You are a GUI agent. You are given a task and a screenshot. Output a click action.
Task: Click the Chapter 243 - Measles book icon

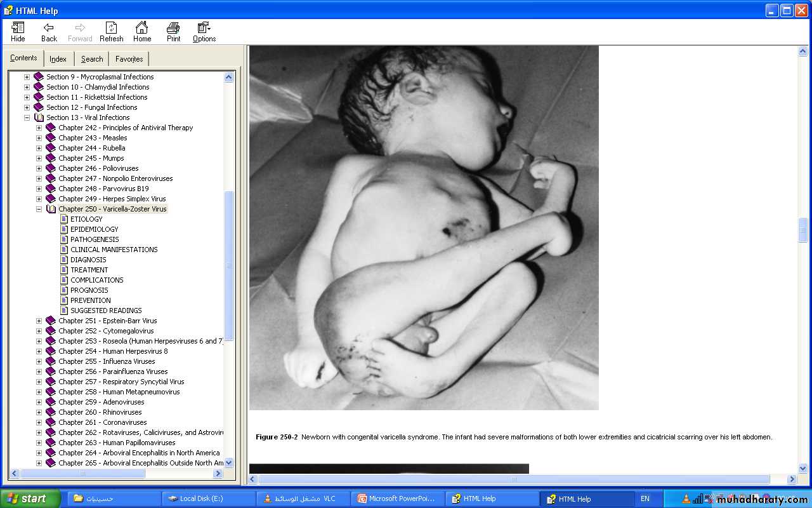51,138
